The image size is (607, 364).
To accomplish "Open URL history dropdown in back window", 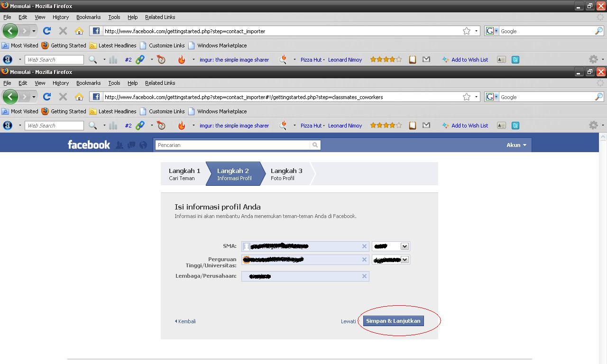I will pos(476,31).
